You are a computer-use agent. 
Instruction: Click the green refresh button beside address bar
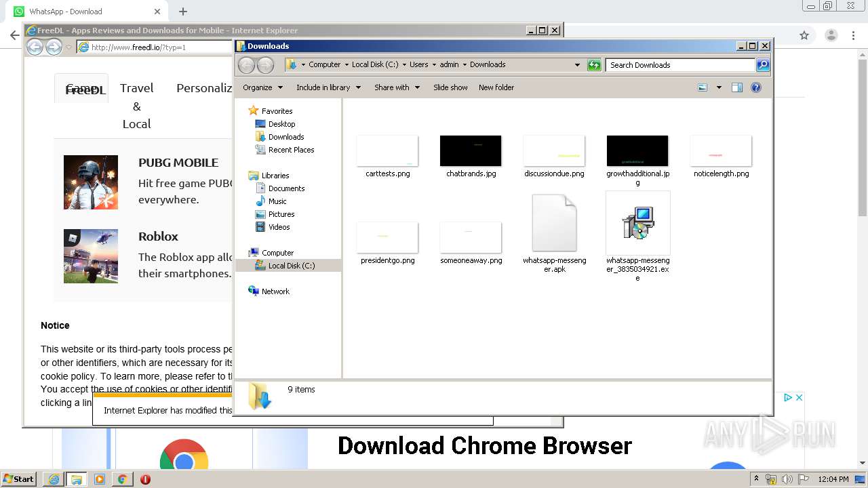[594, 65]
